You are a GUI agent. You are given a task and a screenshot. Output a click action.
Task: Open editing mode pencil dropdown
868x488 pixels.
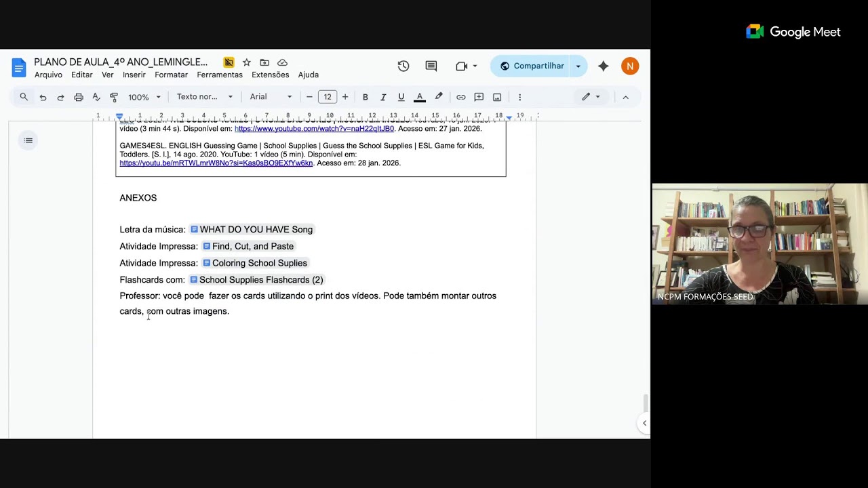pos(591,97)
